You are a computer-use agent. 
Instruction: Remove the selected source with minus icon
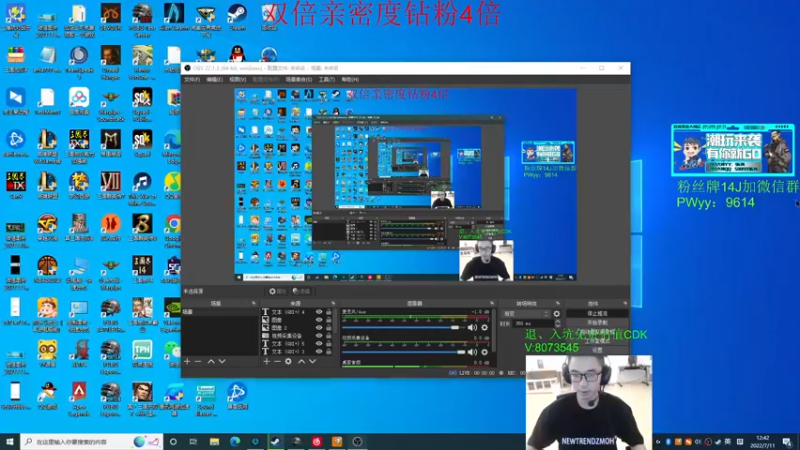coord(277,362)
